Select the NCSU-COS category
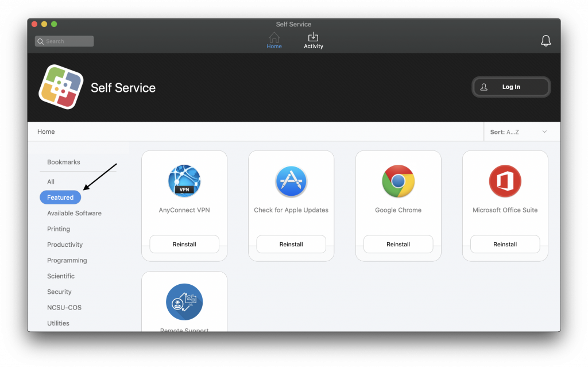This screenshot has height=368, width=588. point(64,308)
